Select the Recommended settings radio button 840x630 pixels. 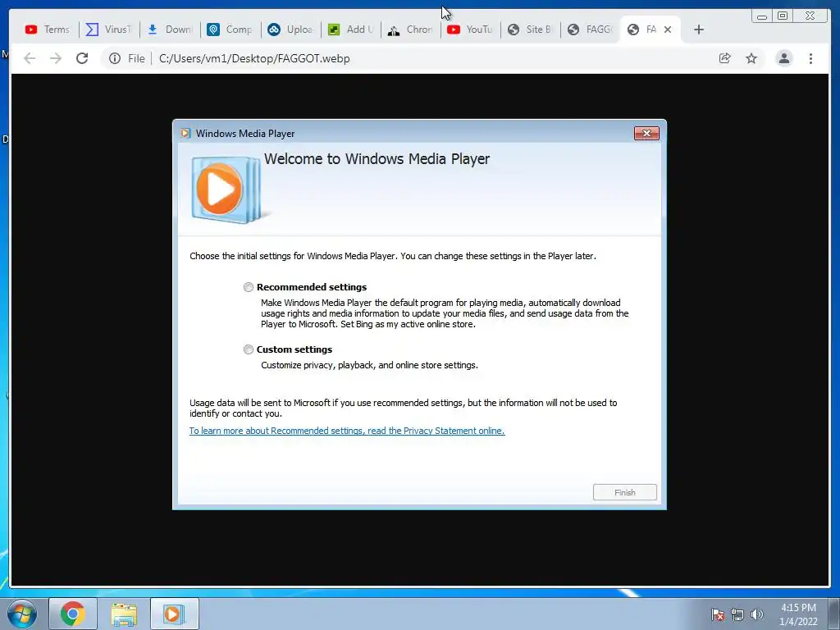pyautogui.click(x=248, y=287)
